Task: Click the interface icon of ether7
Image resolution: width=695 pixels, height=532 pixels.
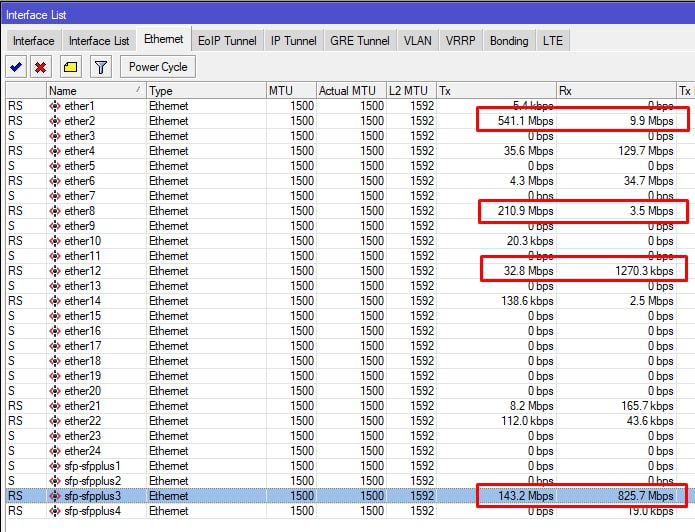Action: click(55, 196)
